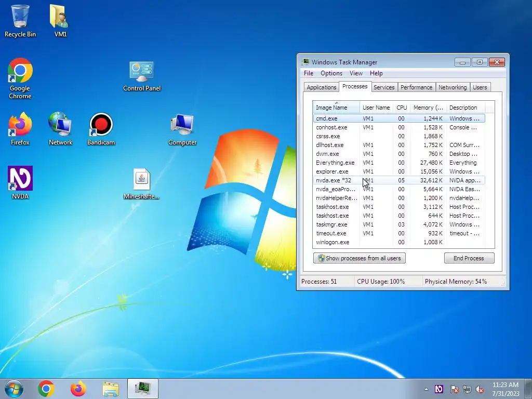
Task: Select the NVDA desktop shortcut
Action: (x=20, y=182)
